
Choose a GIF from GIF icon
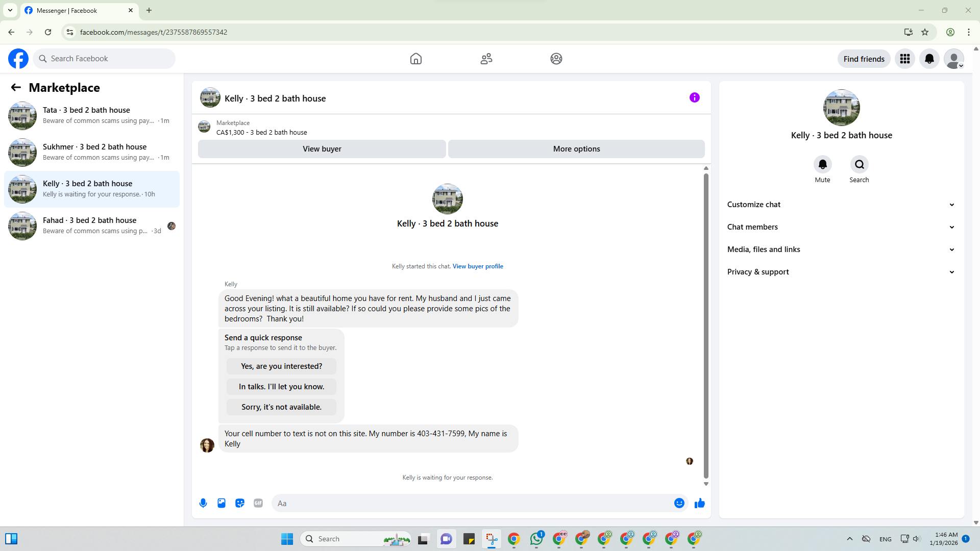258,503
